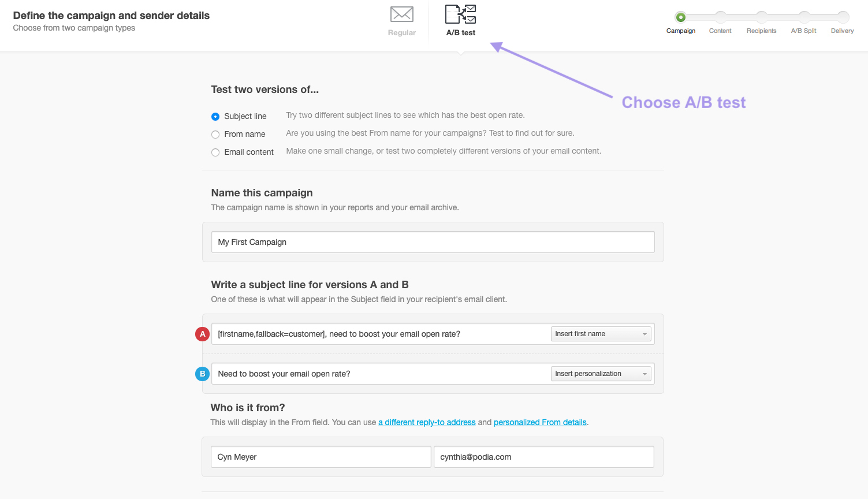This screenshot has width=868, height=499.
Task: Click the cynthia@podia.com email field
Action: click(x=543, y=456)
